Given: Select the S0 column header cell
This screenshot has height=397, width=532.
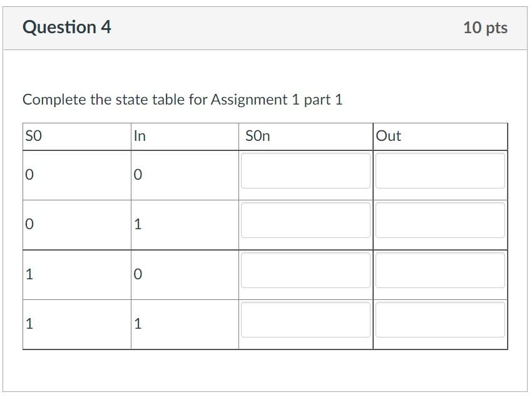Looking at the screenshot, I should [75, 135].
